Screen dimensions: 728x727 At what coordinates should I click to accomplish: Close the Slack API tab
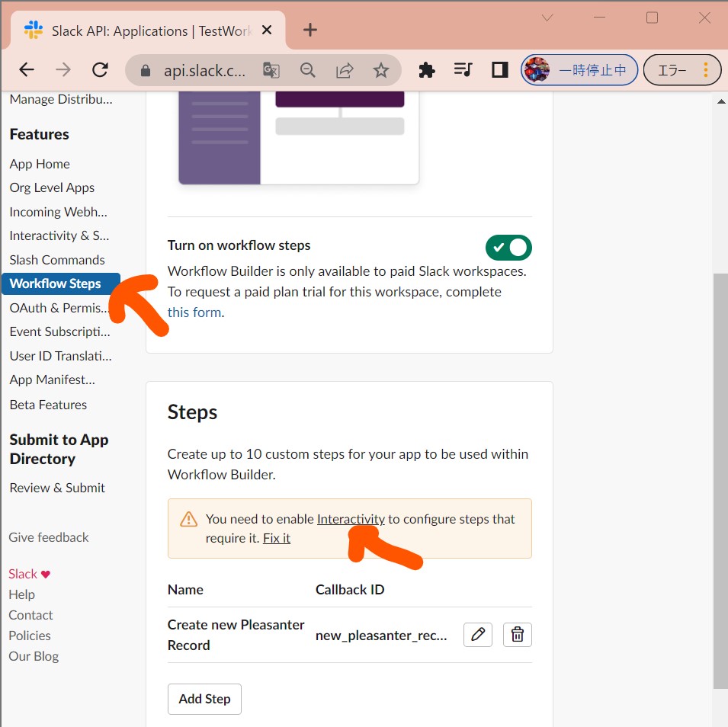pyautogui.click(x=267, y=30)
